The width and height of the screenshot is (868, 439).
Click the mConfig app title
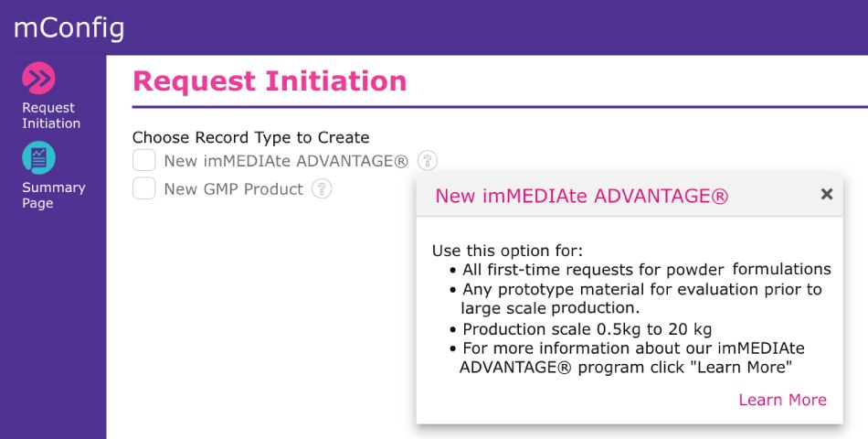(69, 28)
